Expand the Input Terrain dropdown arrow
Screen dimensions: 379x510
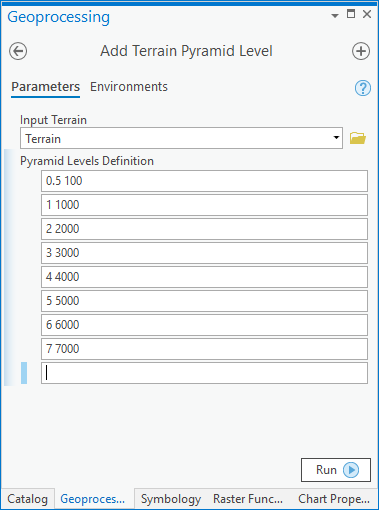pyautogui.click(x=336, y=138)
